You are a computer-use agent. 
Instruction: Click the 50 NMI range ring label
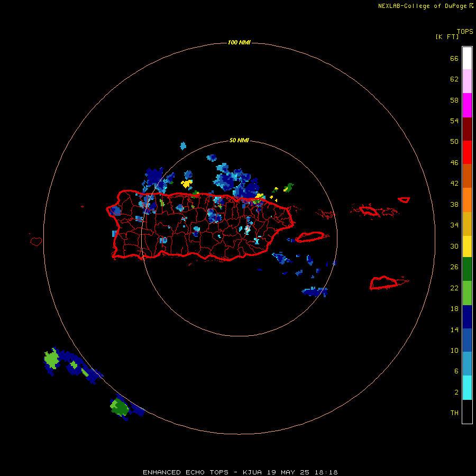click(239, 140)
